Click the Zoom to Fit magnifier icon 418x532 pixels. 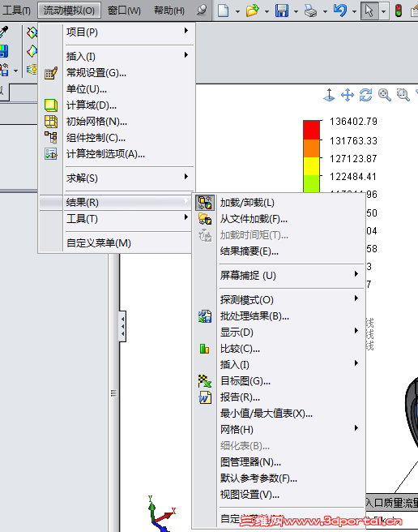tap(385, 95)
